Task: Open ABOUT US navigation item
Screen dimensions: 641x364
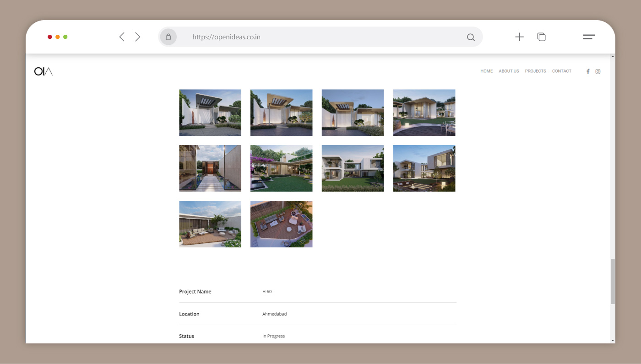Action: 509,71
